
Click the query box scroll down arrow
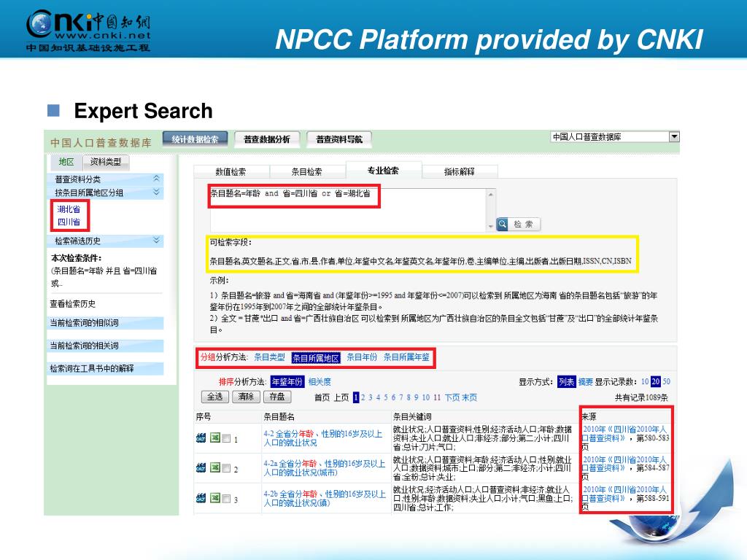coord(491,227)
